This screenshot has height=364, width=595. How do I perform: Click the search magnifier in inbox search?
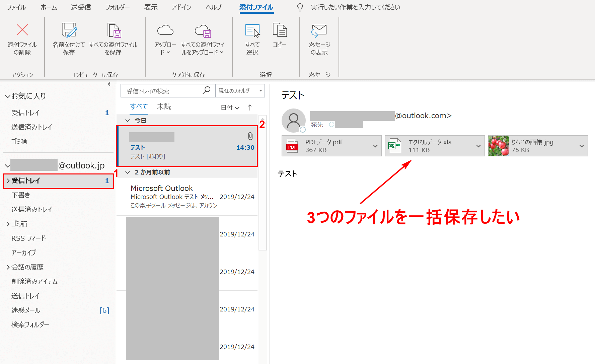tap(207, 90)
